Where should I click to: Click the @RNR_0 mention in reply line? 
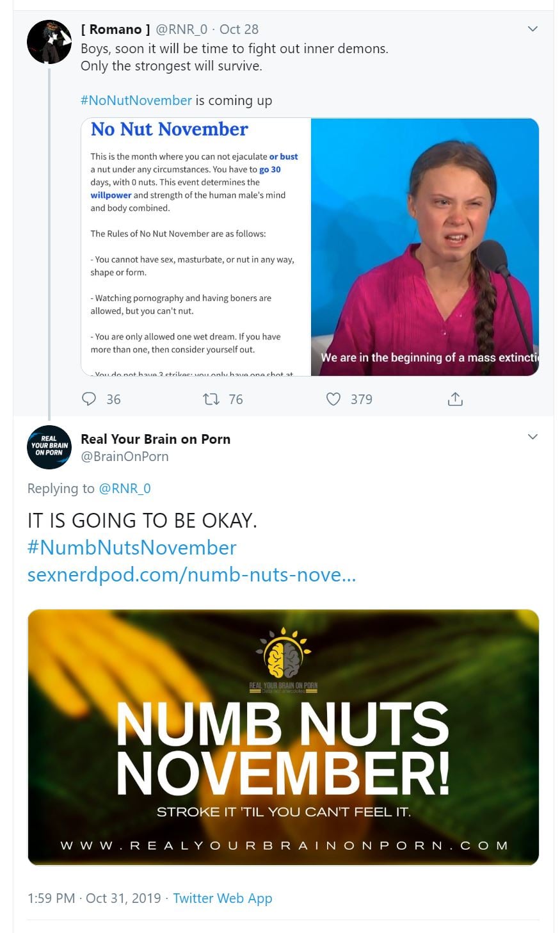click(125, 489)
